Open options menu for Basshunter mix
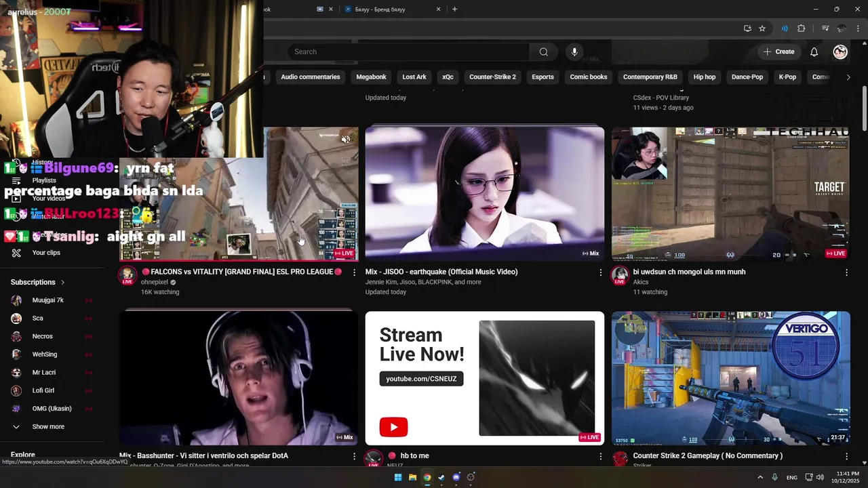The width and height of the screenshot is (868, 488). tap(354, 457)
